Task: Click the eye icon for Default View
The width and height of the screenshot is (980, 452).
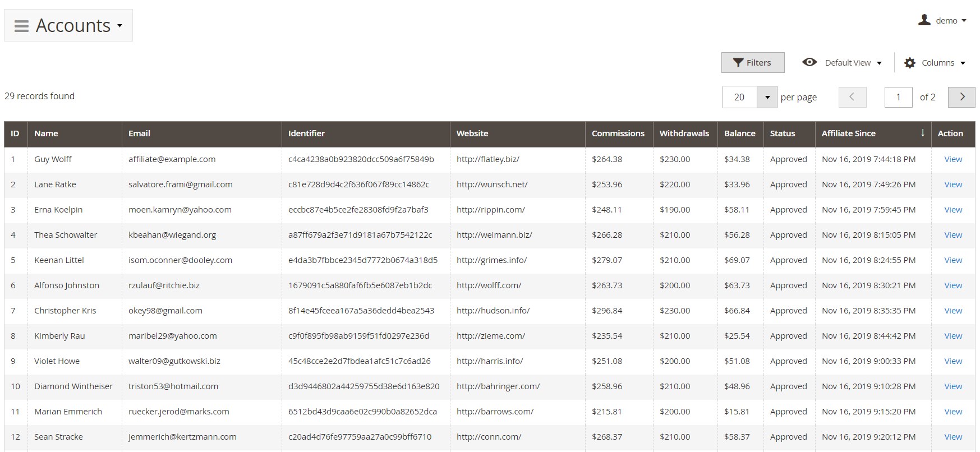Action: tap(809, 62)
